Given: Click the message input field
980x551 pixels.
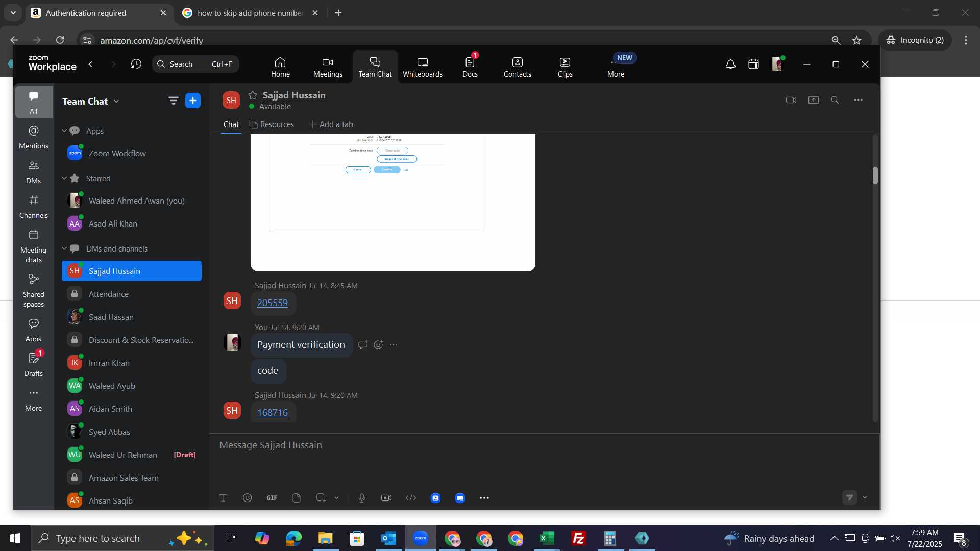Looking at the screenshot, I should point(544,445).
